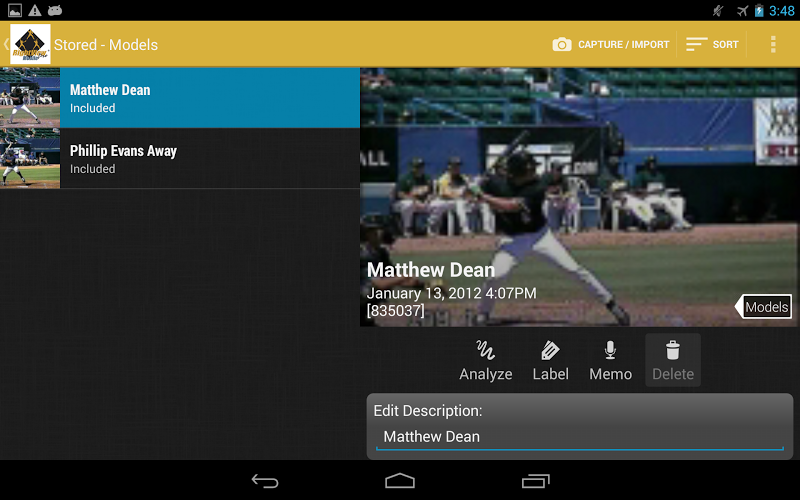Click the Models tag on the video
Image resolution: width=800 pixels, height=500 pixels.
[x=763, y=307]
